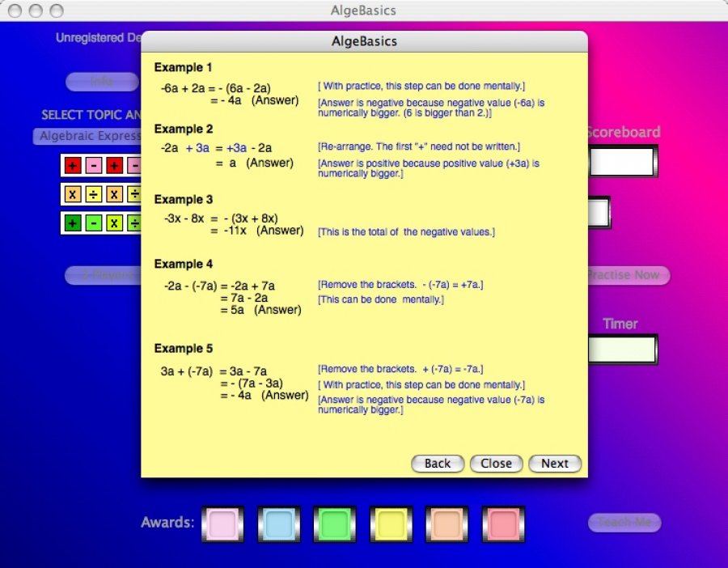Select the multiply/divide topic icon strip
Screen dimensions: 728x568
(103, 194)
